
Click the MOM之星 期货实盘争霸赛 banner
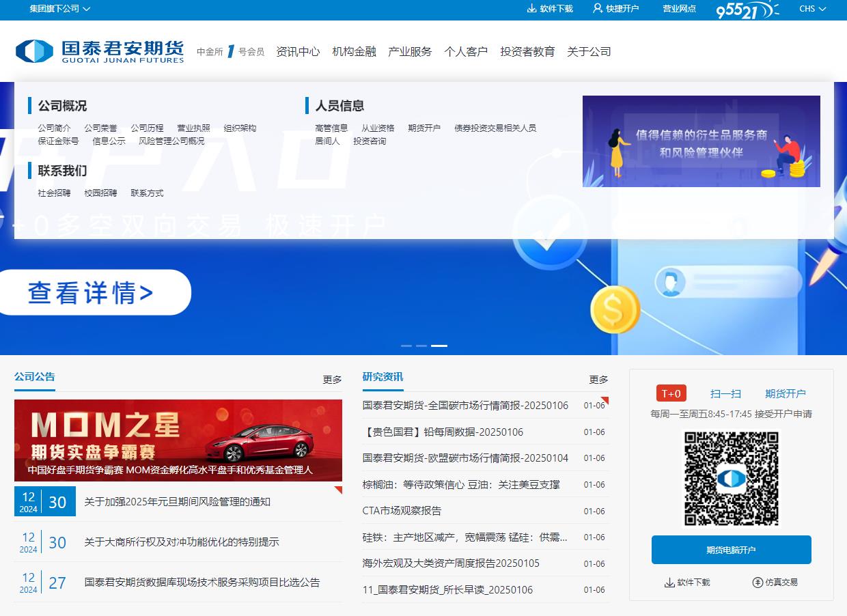pos(178,440)
